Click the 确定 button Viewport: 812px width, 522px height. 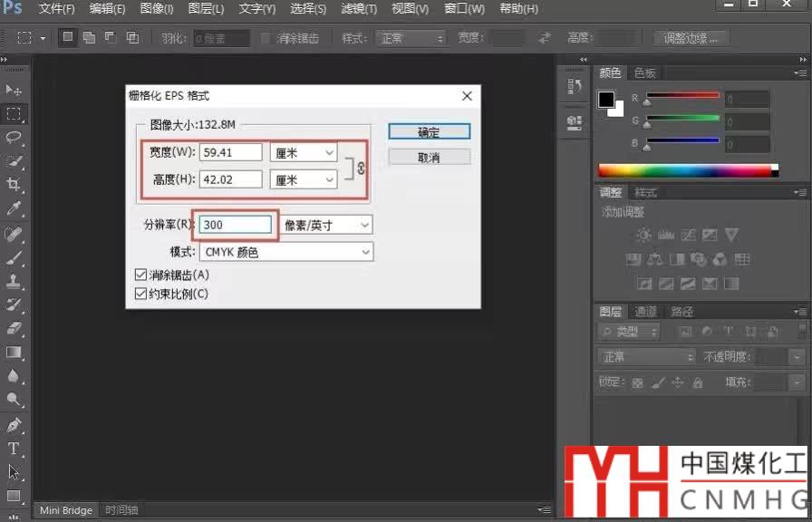coord(429,132)
